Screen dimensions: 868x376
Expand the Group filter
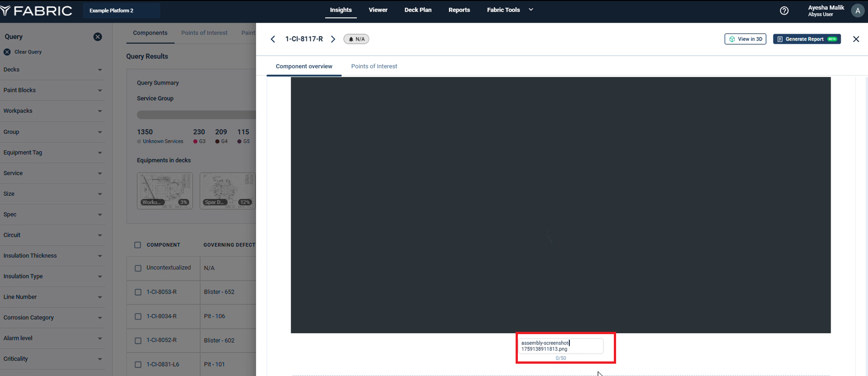53,132
